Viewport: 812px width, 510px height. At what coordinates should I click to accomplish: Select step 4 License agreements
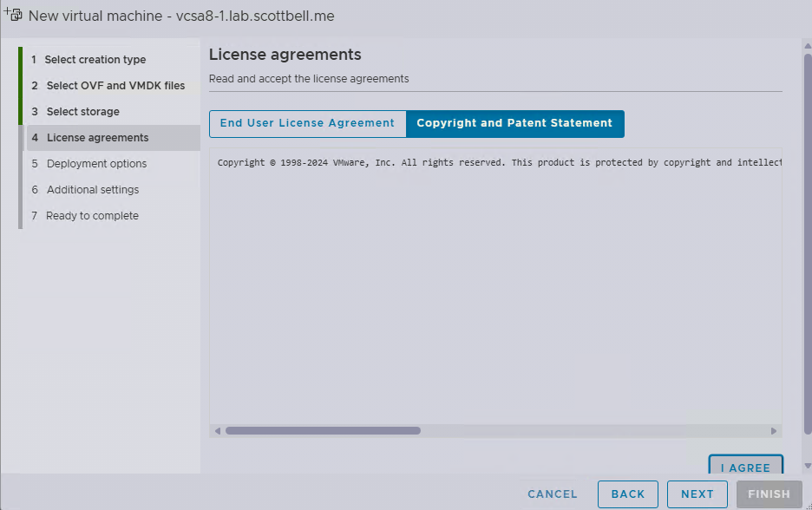pos(97,138)
